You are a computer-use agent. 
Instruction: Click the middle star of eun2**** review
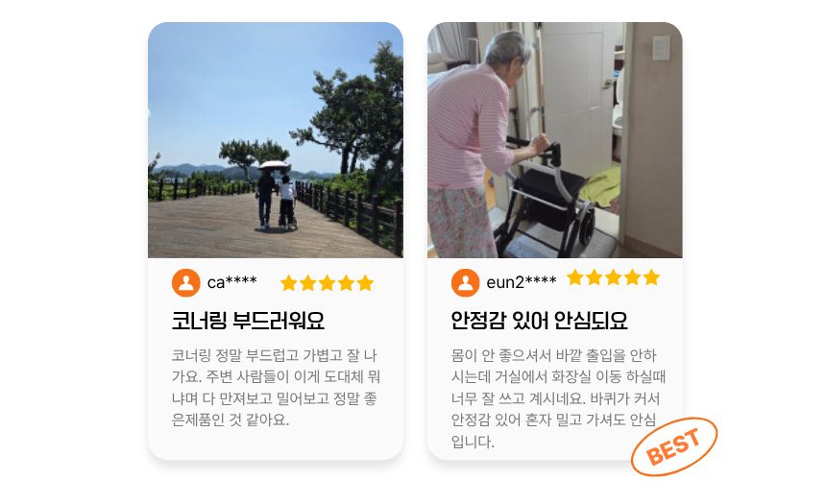tap(614, 277)
